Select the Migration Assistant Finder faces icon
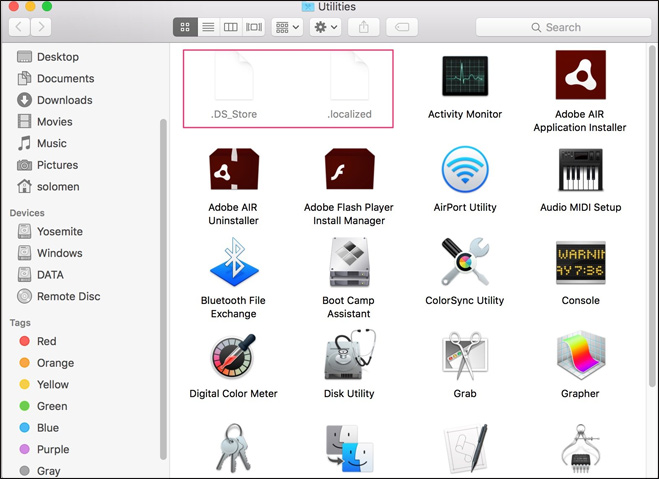This screenshot has width=659, height=479. 350,448
